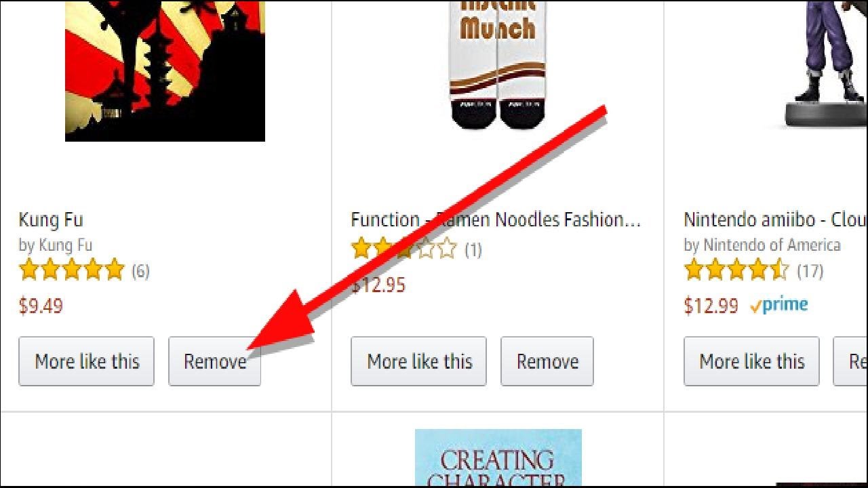Click the Instant Munch socks product image
The width and height of the screenshot is (868, 488).
(x=498, y=64)
